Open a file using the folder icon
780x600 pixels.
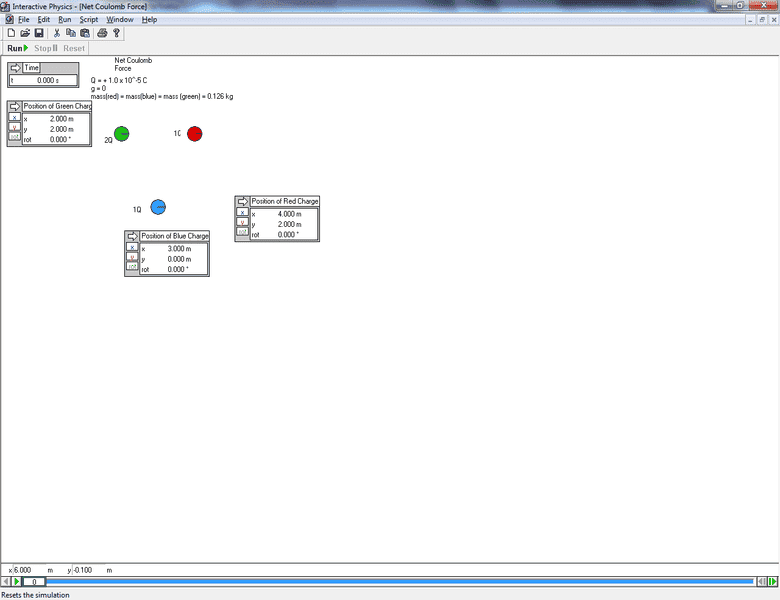(x=25, y=33)
